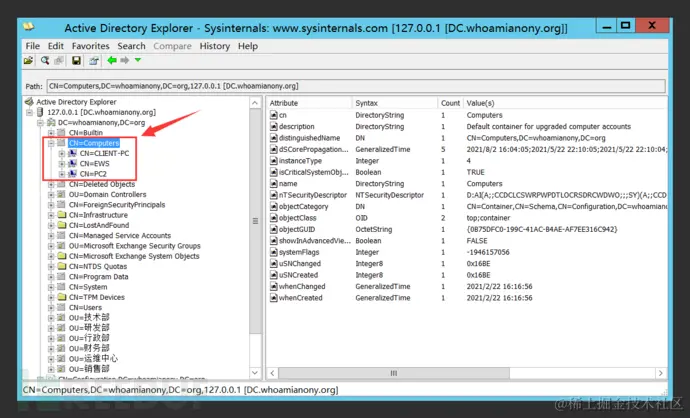Click the attribute pane horizontal scrollbar thumb
This screenshot has width=690, height=418.
(394, 373)
